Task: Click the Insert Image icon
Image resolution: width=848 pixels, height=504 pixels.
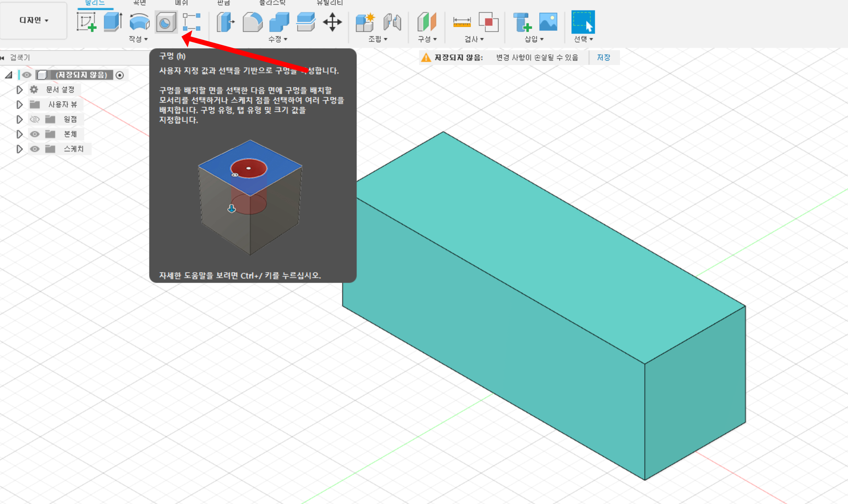Action: [548, 22]
